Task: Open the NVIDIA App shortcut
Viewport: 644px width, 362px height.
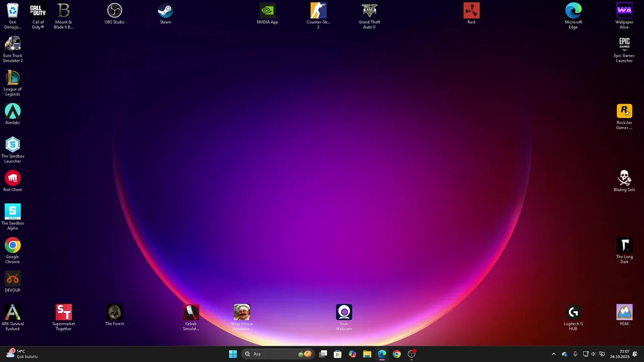Action: tap(267, 14)
